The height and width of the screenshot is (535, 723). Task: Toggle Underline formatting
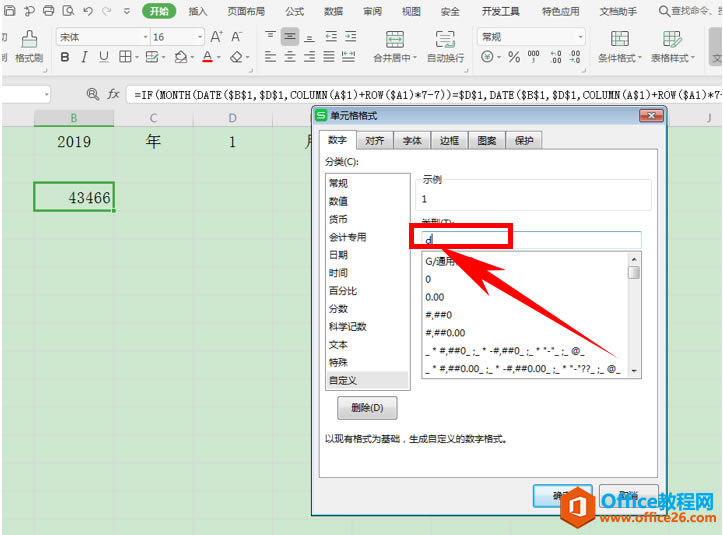click(x=104, y=57)
